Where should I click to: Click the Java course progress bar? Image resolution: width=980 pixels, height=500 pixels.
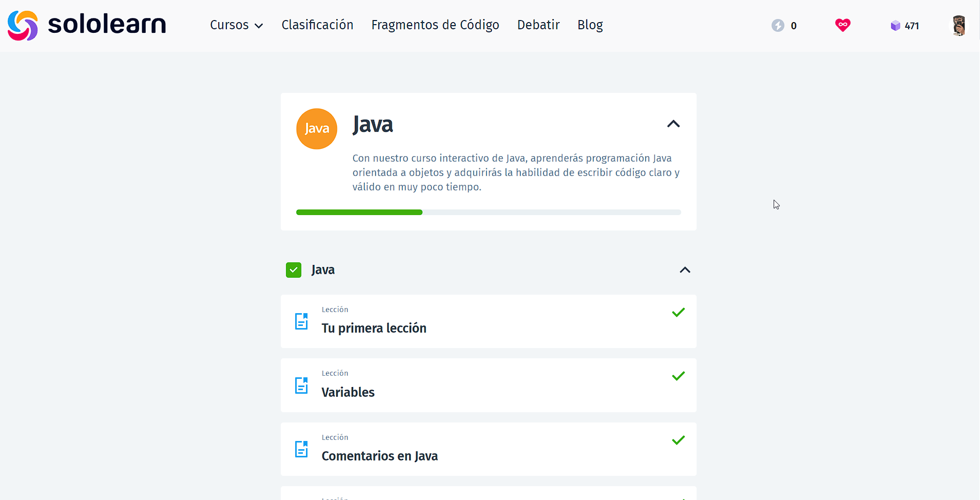click(x=489, y=212)
